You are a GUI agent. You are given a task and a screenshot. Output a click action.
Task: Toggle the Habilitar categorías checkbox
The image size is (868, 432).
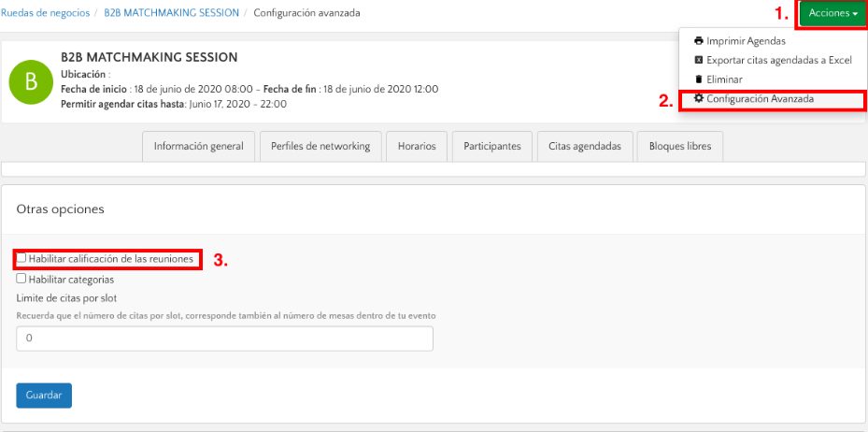21,279
